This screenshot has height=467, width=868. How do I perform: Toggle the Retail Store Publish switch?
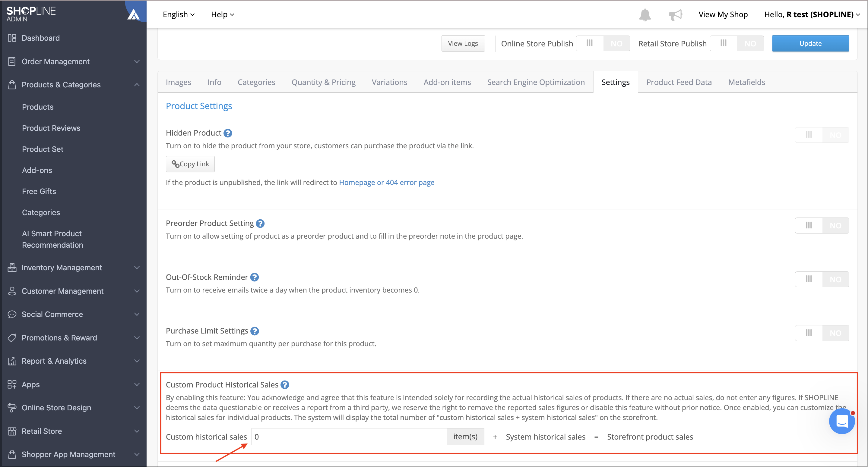[737, 43]
